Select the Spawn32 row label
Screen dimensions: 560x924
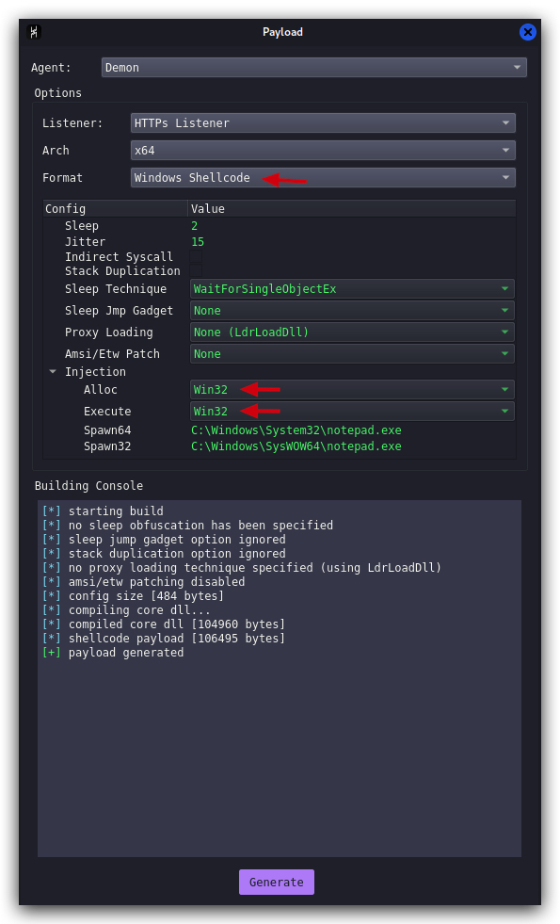coord(107,446)
